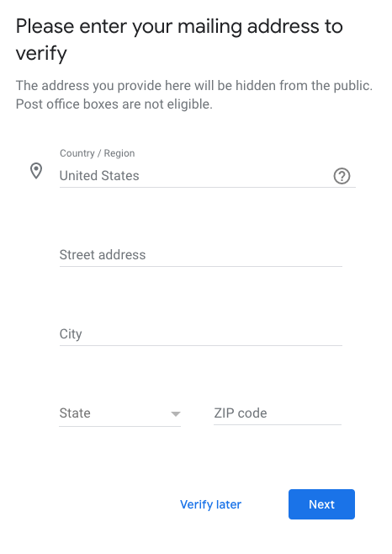Click the Verify later link
This screenshot has height=554, width=392.
tap(211, 504)
